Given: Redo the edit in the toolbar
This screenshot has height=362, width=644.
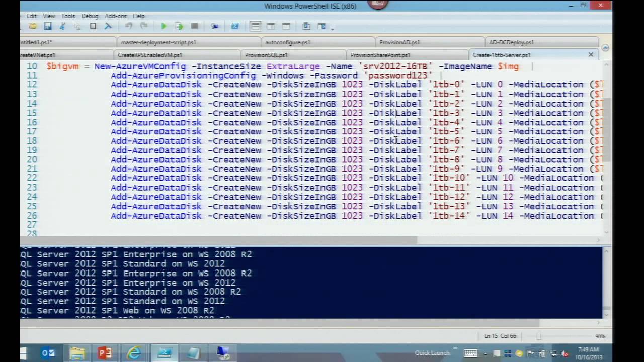Looking at the screenshot, I should pyautogui.click(x=144, y=26).
